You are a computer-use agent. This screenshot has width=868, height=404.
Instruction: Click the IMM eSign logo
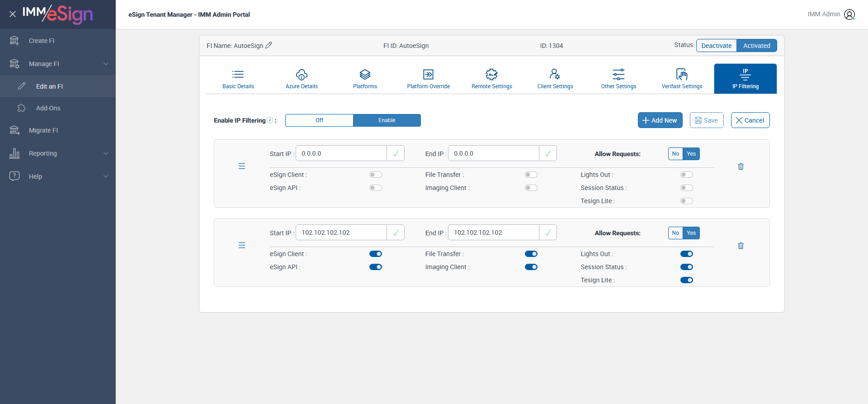[x=58, y=14]
